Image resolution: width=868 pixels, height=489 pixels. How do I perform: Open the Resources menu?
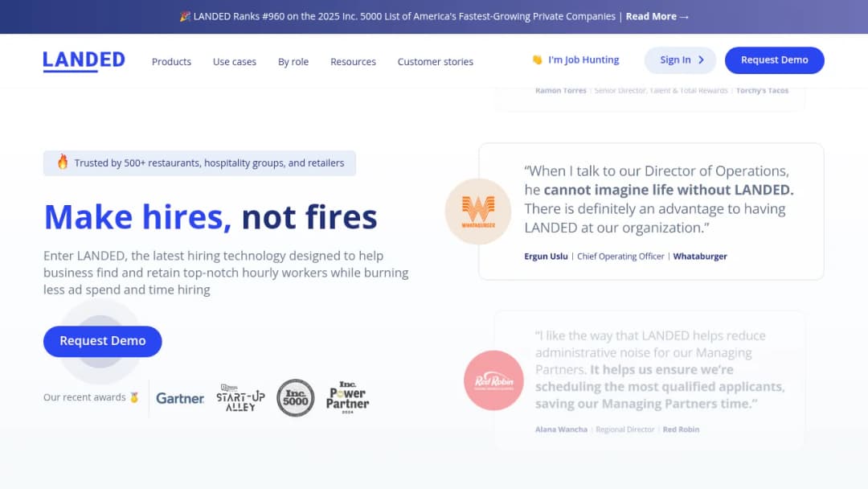coord(353,61)
